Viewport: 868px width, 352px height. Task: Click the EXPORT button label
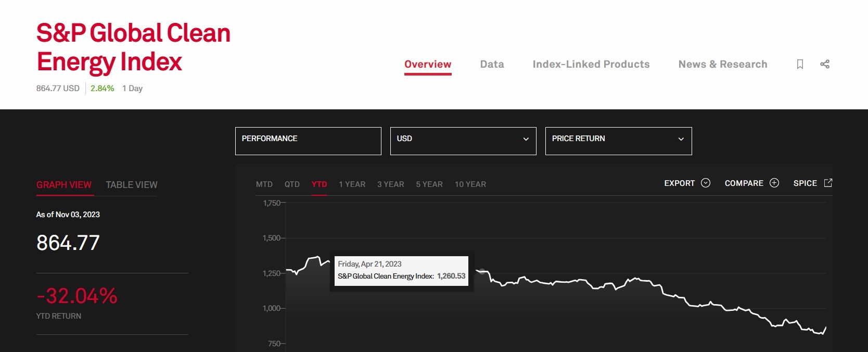680,183
